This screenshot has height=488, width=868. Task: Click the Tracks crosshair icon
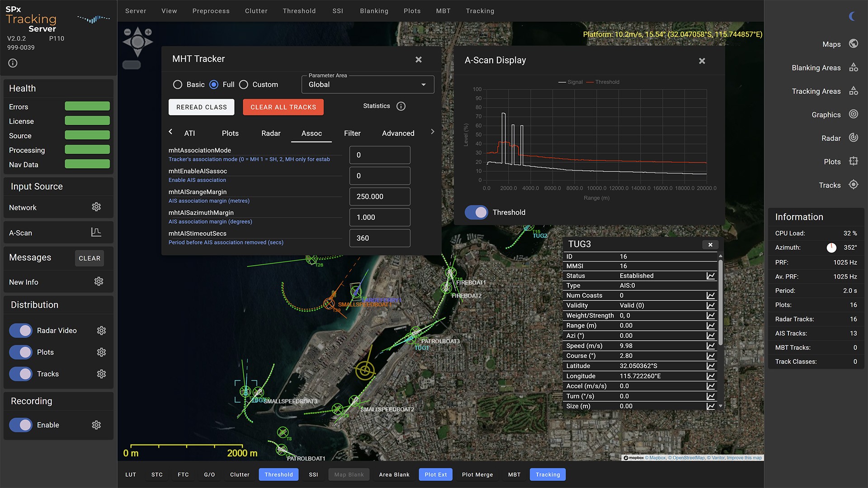[x=854, y=185]
